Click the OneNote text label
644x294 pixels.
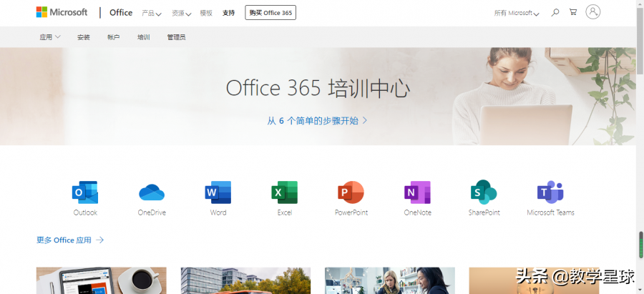pos(418,212)
